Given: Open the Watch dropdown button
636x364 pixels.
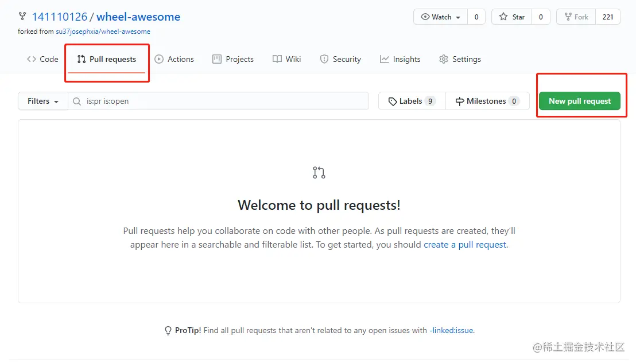Looking at the screenshot, I should (x=440, y=17).
